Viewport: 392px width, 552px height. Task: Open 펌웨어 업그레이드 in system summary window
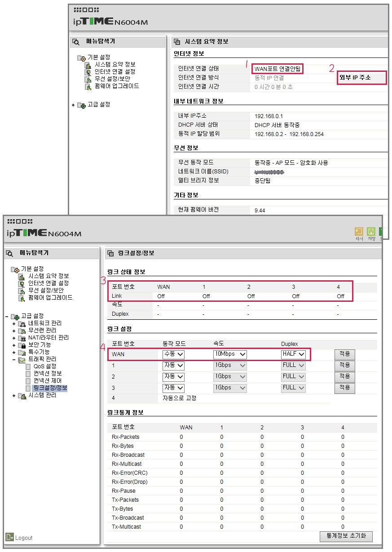pyautogui.click(x=117, y=86)
